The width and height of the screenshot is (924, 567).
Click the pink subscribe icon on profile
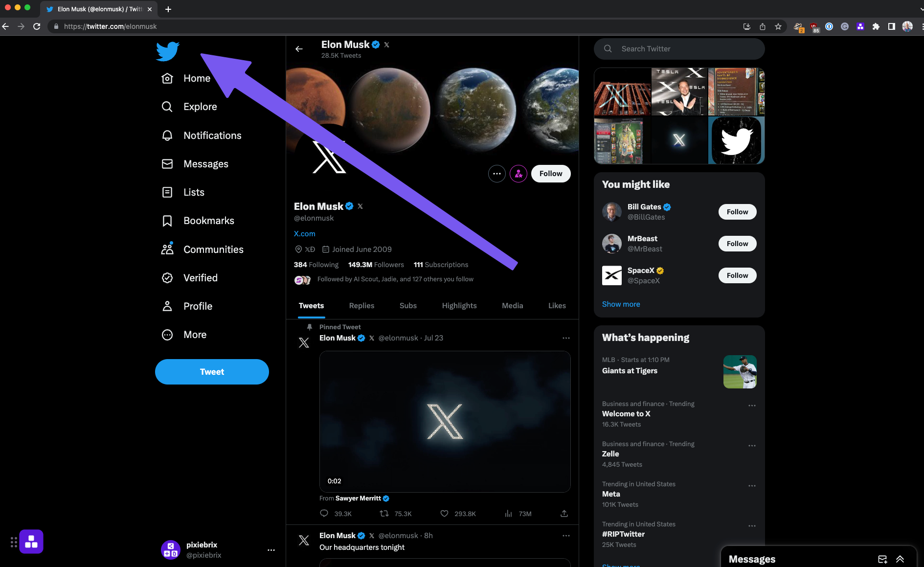(x=518, y=174)
